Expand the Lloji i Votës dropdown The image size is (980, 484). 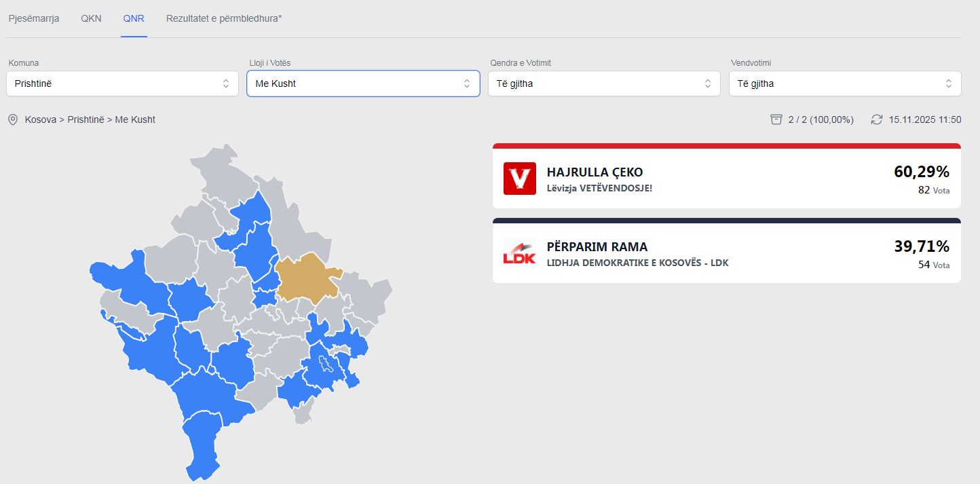coord(362,83)
